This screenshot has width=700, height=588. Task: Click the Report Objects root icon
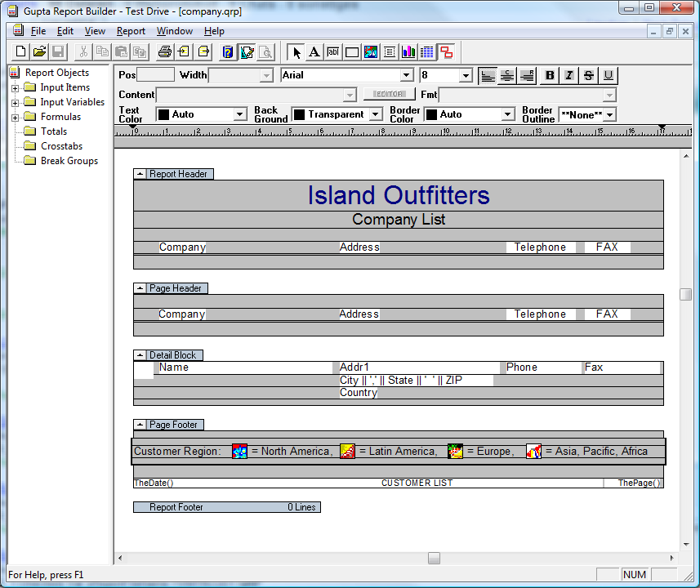click(x=15, y=73)
